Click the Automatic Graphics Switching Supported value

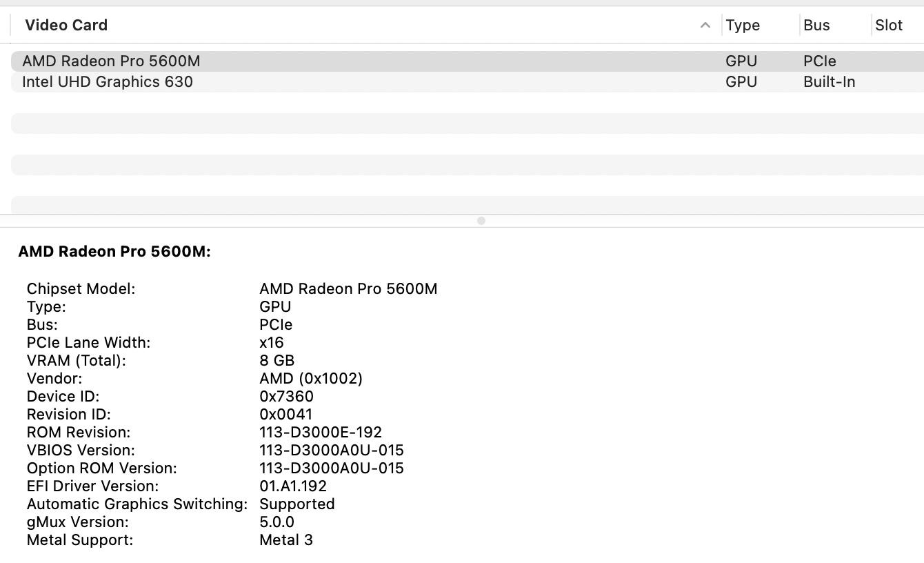pyautogui.click(x=297, y=504)
